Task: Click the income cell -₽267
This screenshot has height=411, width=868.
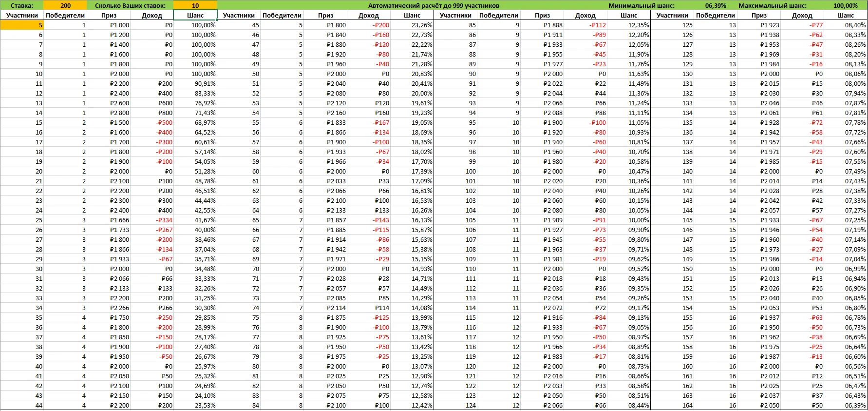Action: click(152, 230)
